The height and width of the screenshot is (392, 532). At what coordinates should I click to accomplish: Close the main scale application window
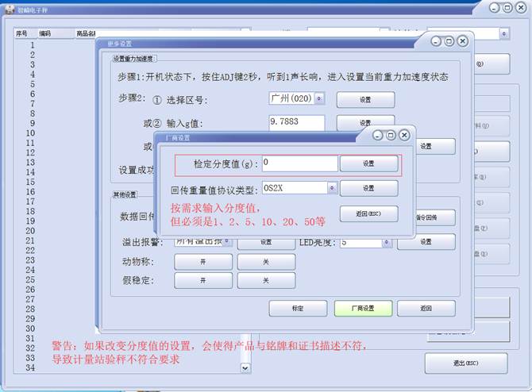(x=521, y=7)
